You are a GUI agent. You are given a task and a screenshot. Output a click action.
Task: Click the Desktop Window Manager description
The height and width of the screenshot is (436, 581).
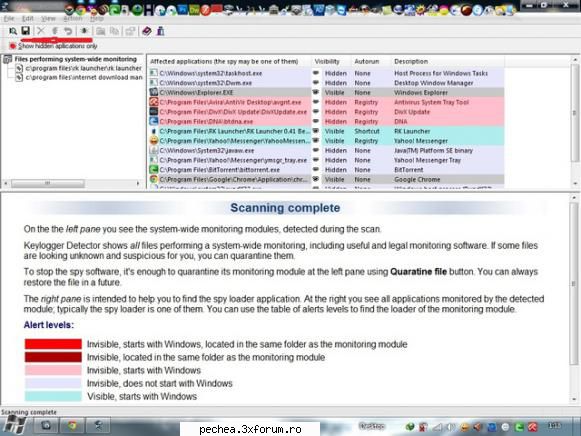click(434, 83)
